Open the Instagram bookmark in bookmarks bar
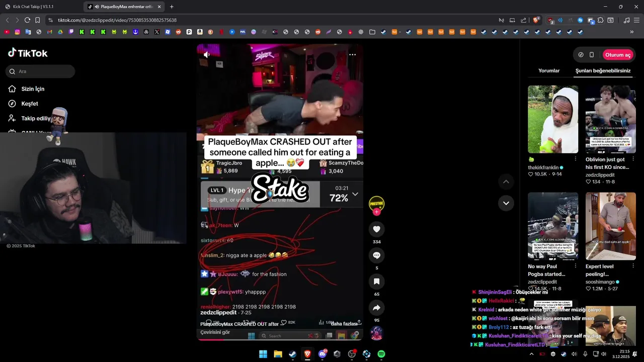644x362 pixels. click(17, 32)
